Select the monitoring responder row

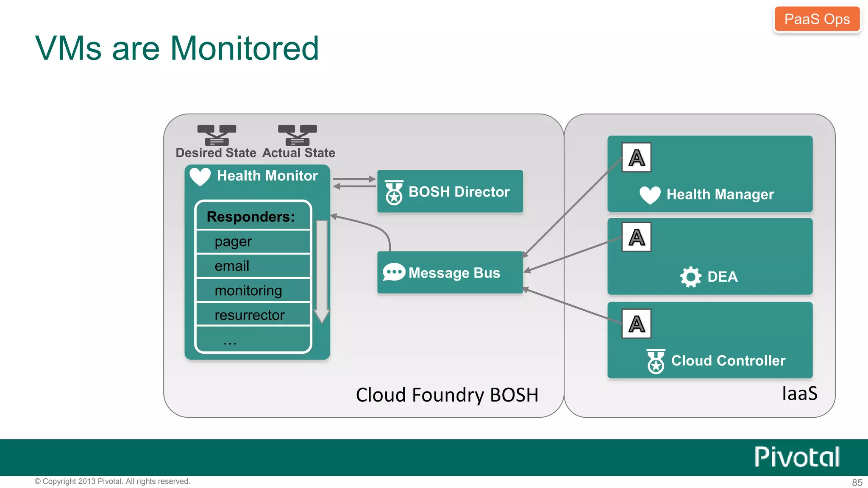point(253,291)
